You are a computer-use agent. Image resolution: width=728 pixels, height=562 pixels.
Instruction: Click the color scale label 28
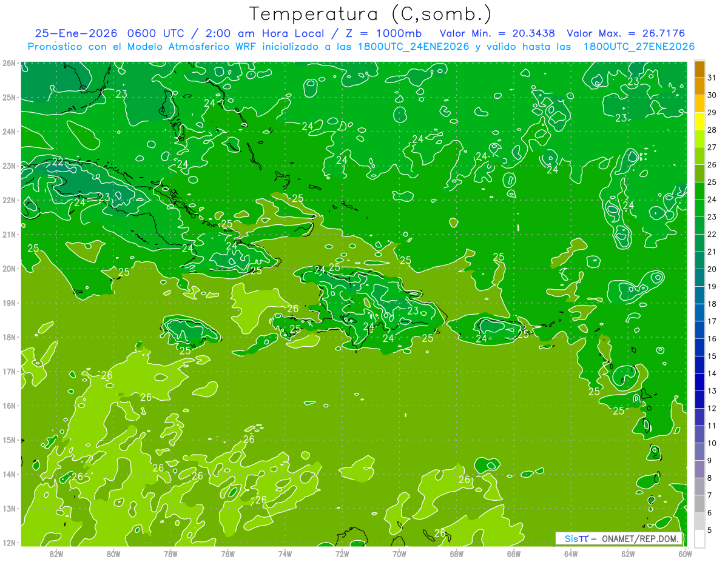point(712,130)
